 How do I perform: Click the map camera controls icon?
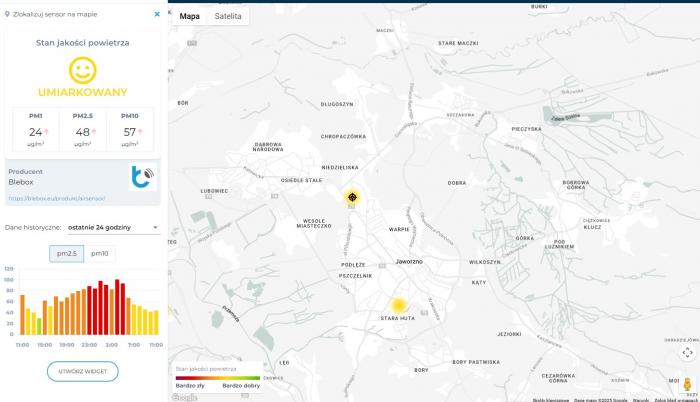687,352
